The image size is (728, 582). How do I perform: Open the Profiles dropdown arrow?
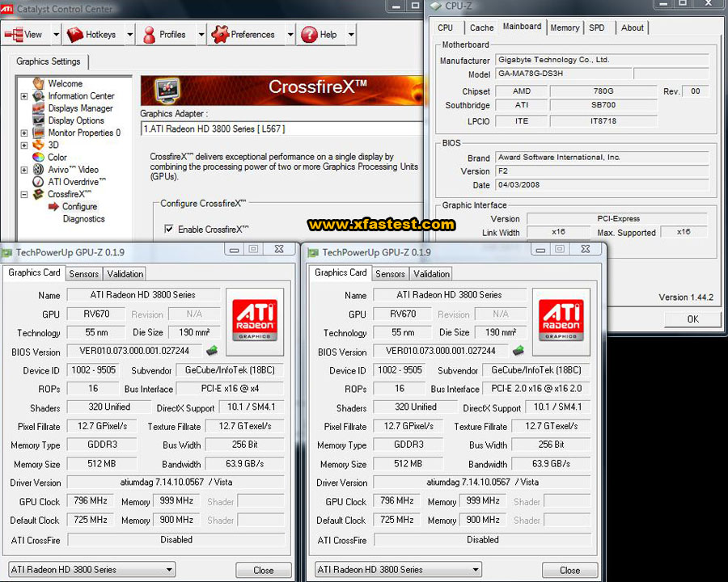(201, 35)
